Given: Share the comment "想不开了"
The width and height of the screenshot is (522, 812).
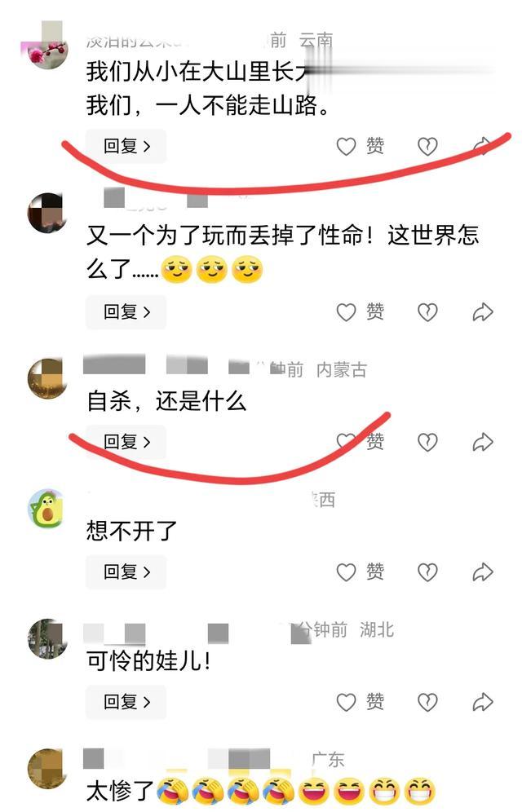Looking at the screenshot, I should tap(483, 571).
